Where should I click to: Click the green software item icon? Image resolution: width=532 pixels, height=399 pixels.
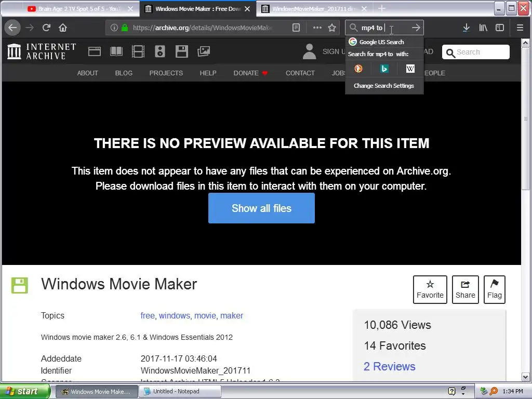pyautogui.click(x=20, y=285)
